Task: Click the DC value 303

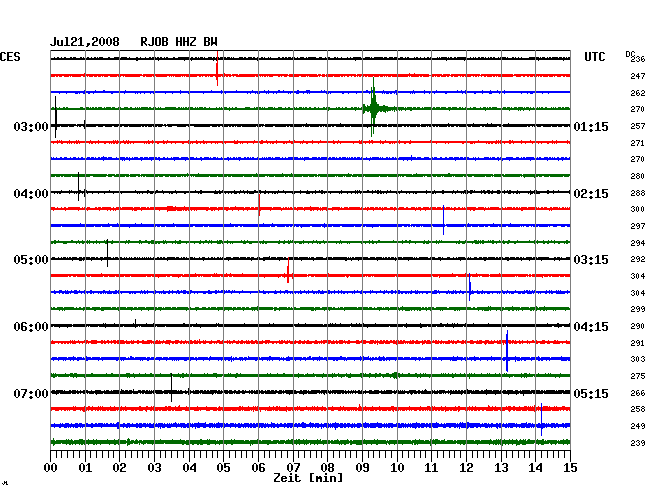Action: 638,359
